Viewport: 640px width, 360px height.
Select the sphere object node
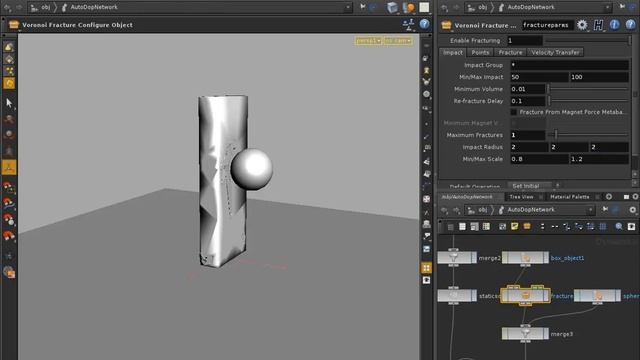pyautogui.click(x=597, y=296)
